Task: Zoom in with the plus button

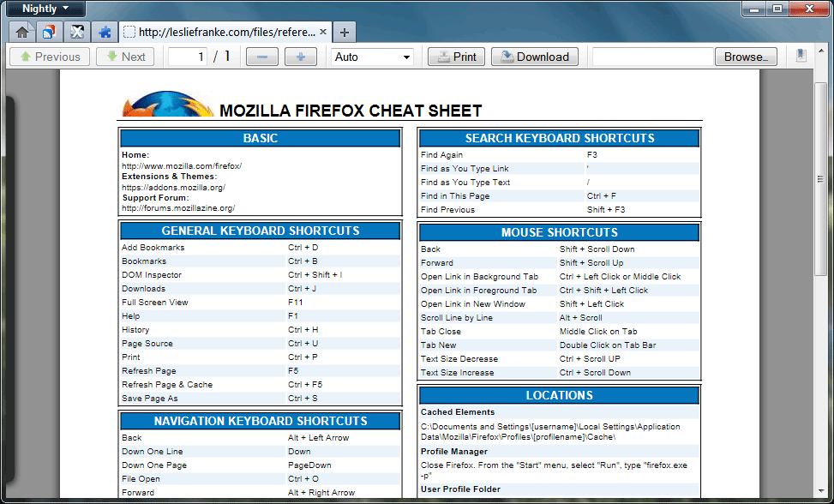Action: [x=301, y=57]
